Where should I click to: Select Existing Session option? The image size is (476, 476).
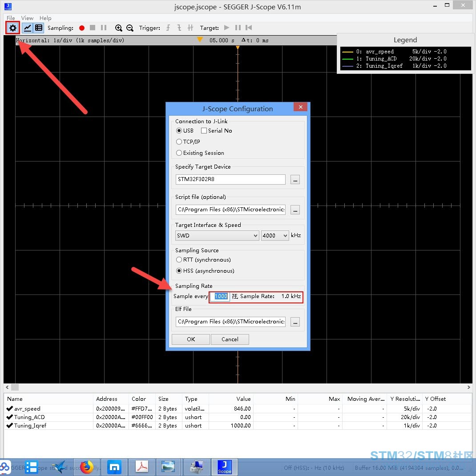click(x=179, y=153)
